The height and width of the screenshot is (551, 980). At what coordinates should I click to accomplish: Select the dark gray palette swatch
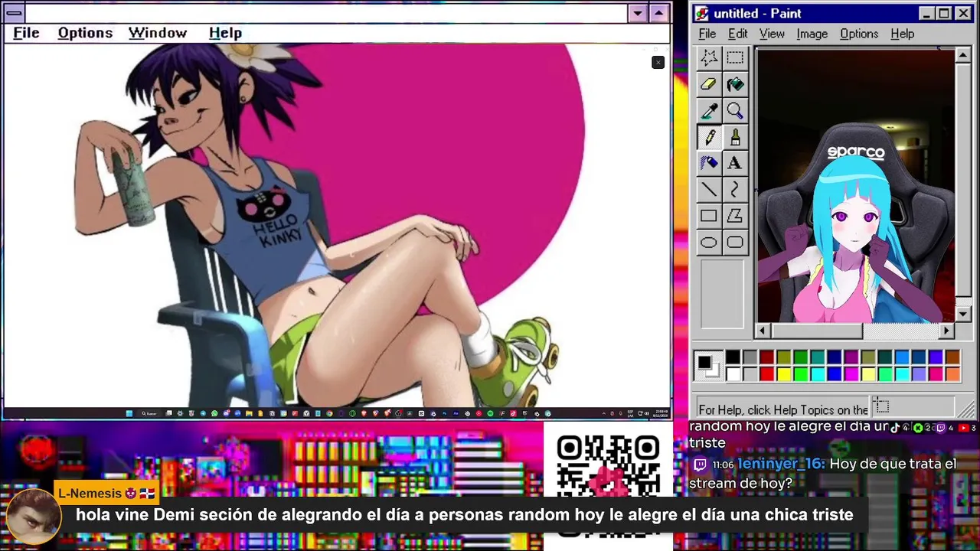[x=750, y=357]
